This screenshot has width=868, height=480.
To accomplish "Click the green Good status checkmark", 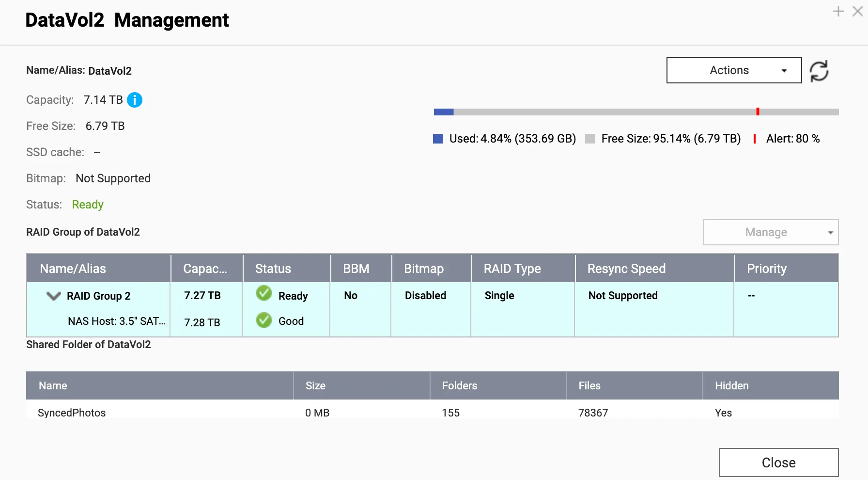I will pyautogui.click(x=264, y=320).
